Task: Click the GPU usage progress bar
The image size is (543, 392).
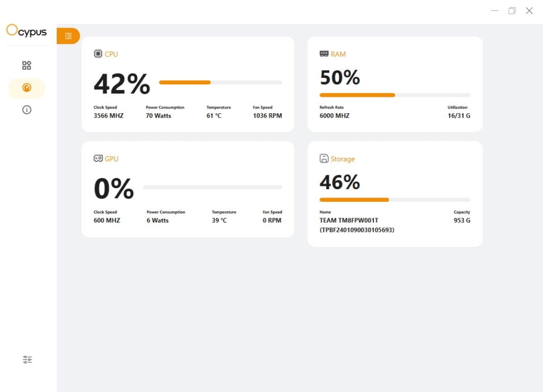Action: point(212,188)
